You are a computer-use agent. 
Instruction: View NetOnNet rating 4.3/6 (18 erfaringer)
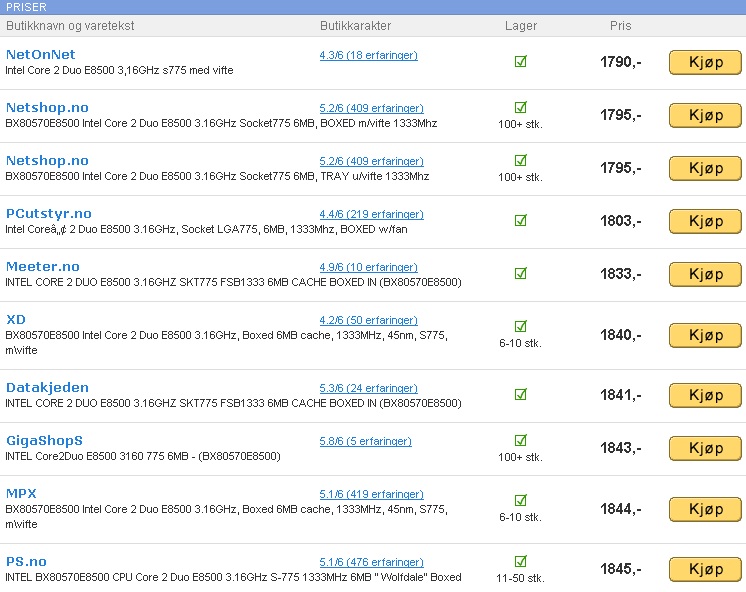click(368, 55)
